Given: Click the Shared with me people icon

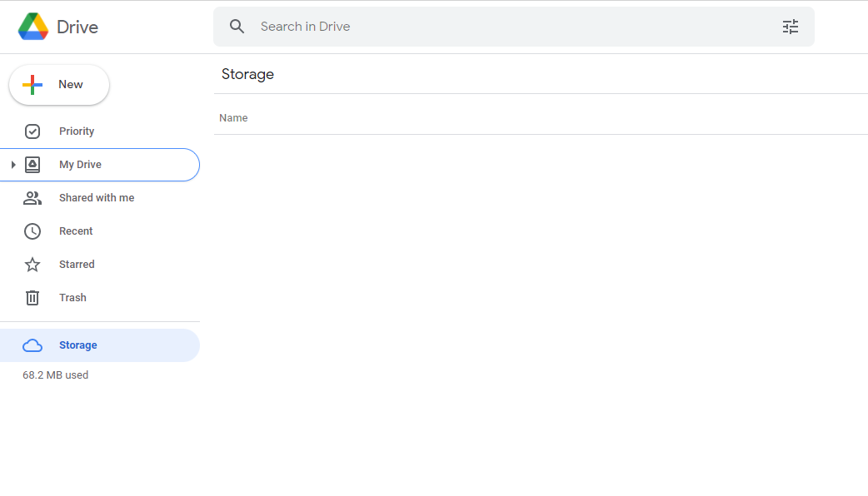Looking at the screenshot, I should click(x=32, y=198).
